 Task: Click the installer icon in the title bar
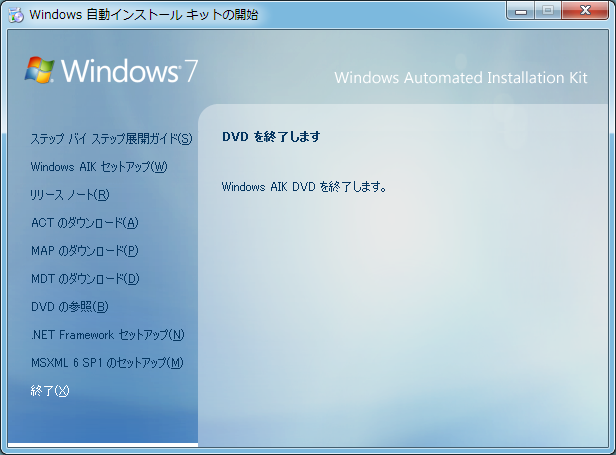16,14
